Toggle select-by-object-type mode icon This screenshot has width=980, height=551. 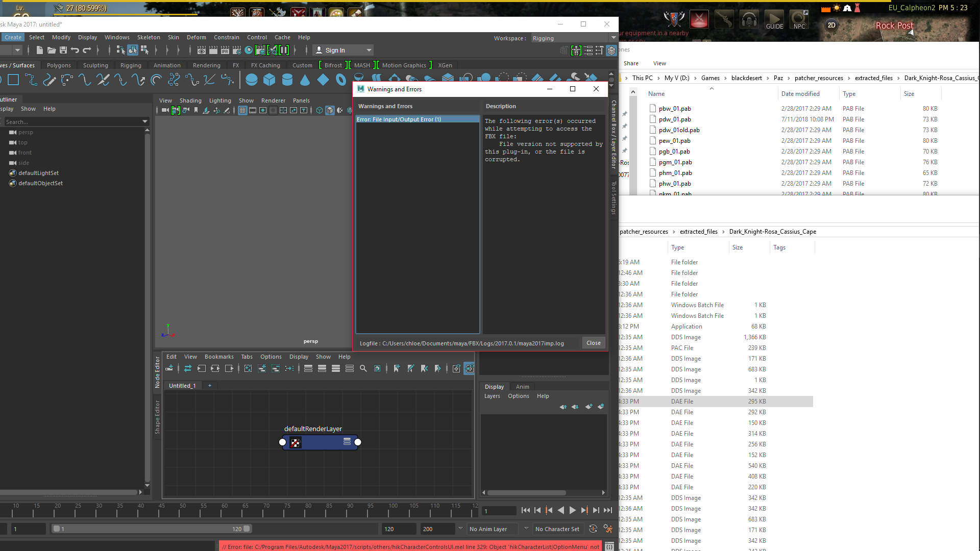click(x=133, y=50)
